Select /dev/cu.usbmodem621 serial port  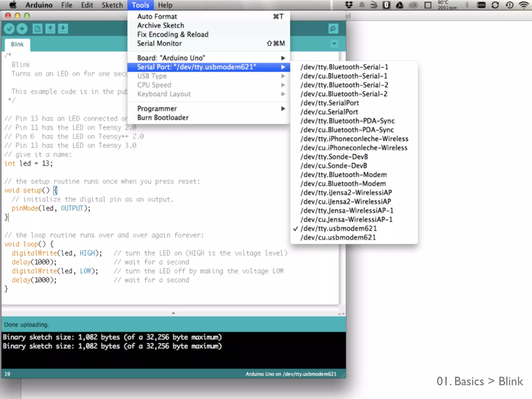[x=338, y=237]
